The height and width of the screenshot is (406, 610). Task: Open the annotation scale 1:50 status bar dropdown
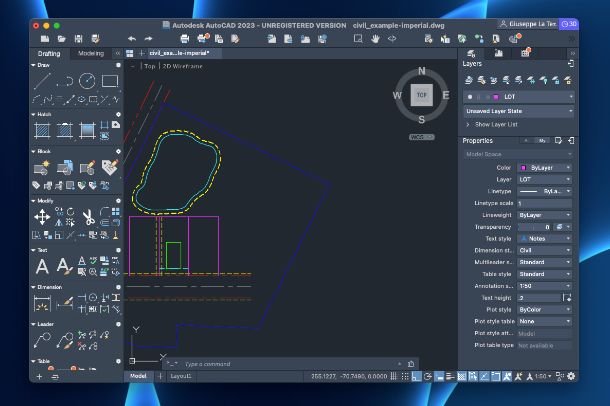click(543, 376)
